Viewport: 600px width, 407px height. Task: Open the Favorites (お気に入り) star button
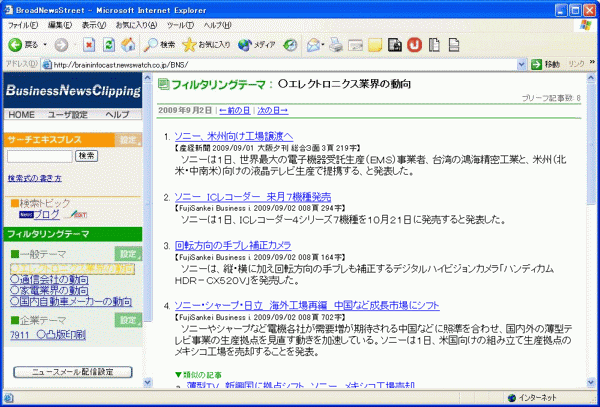pos(206,45)
